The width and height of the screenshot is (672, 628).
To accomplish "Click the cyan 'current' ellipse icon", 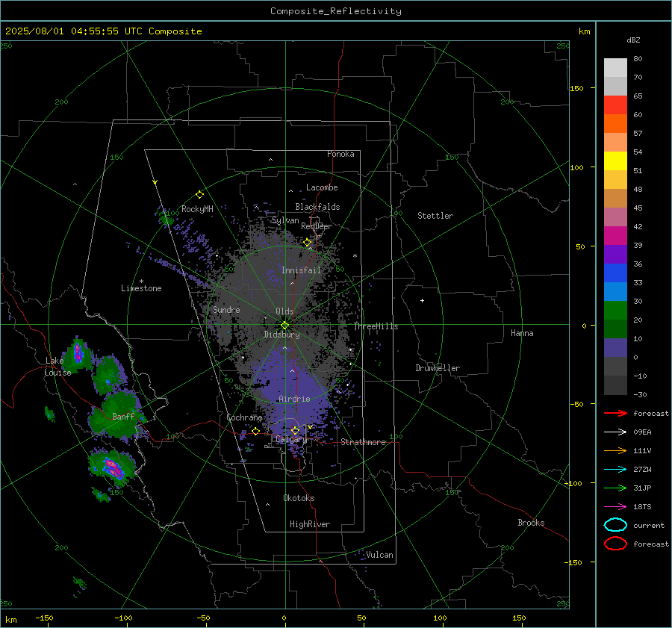I will (615, 525).
